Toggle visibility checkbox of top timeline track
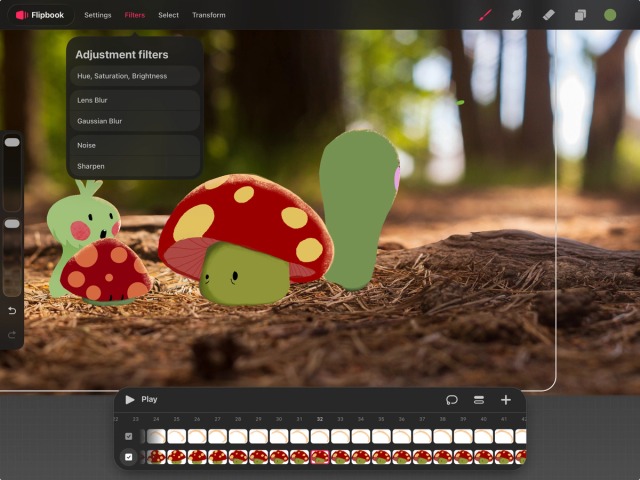The width and height of the screenshot is (640, 480). click(128, 437)
